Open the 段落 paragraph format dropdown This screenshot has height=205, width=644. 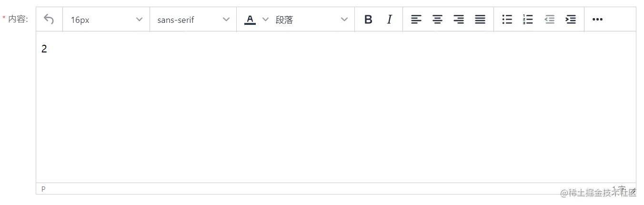pos(312,20)
